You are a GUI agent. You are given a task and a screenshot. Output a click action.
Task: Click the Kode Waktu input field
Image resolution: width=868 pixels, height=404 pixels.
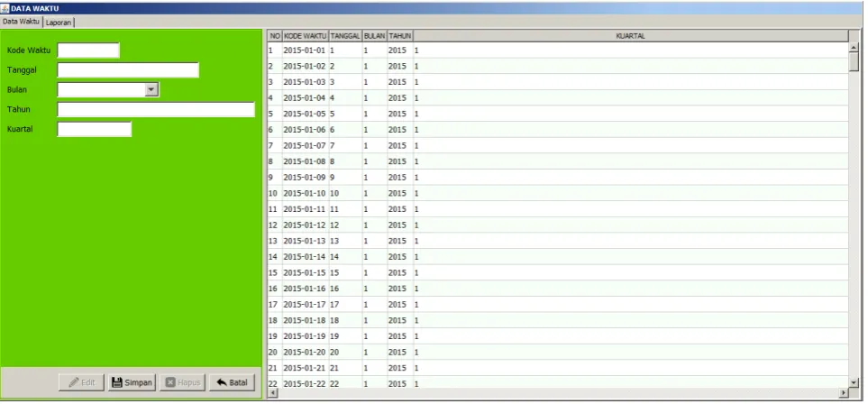(x=88, y=50)
